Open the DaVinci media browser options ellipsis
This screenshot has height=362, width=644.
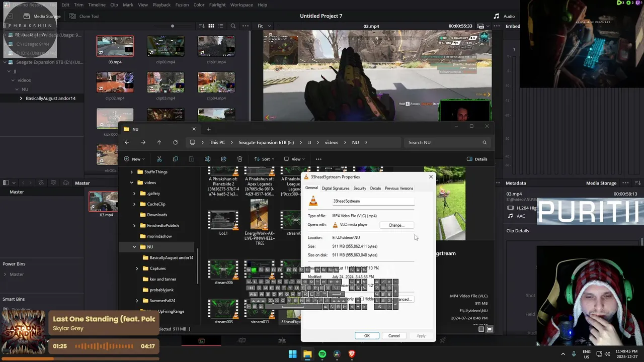point(246,26)
